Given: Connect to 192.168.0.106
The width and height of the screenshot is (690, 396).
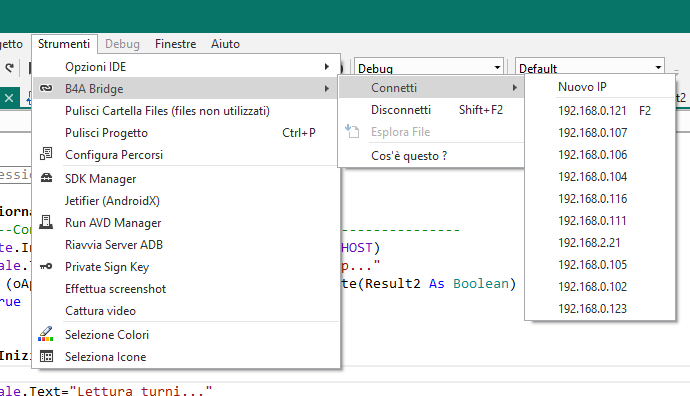Looking at the screenshot, I should [600, 154].
